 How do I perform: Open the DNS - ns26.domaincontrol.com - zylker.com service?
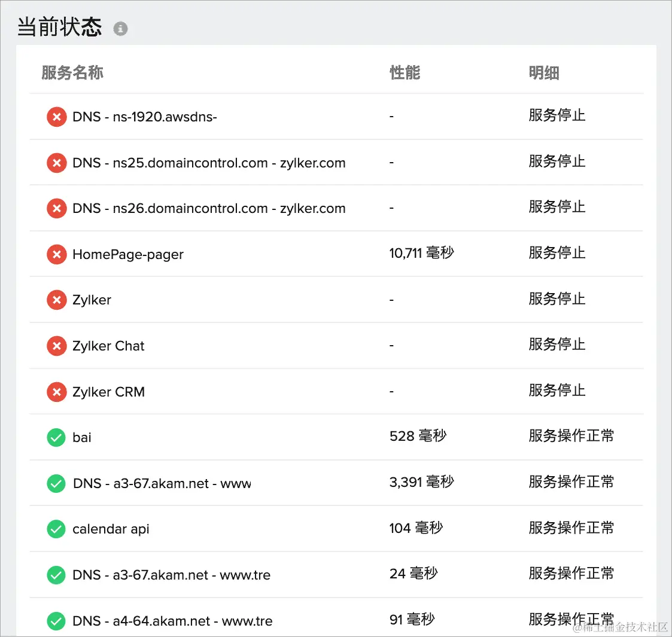coord(209,208)
